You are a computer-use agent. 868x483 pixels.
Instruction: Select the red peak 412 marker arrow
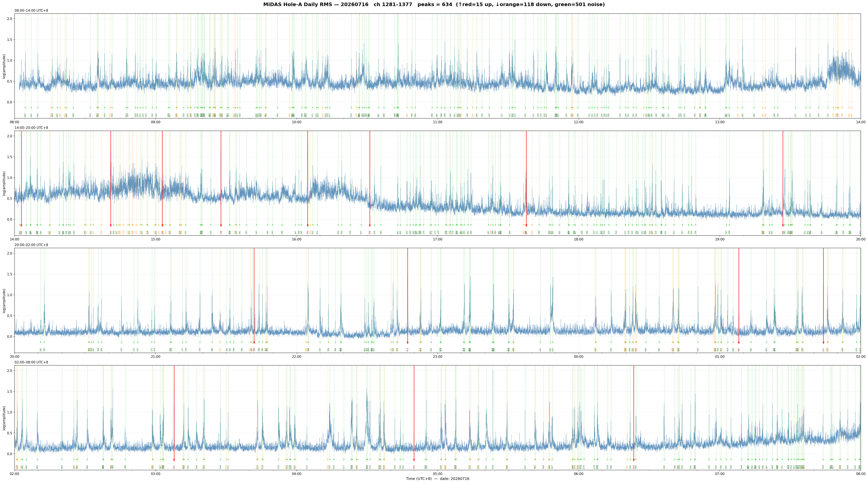[408, 342]
